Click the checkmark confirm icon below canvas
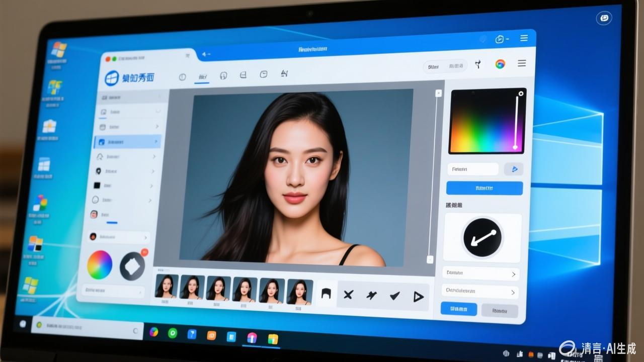The image size is (644, 362). tap(394, 296)
